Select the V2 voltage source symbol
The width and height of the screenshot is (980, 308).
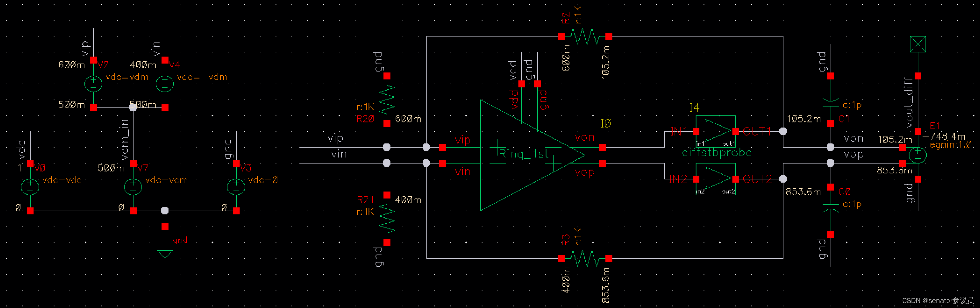[x=93, y=84]
